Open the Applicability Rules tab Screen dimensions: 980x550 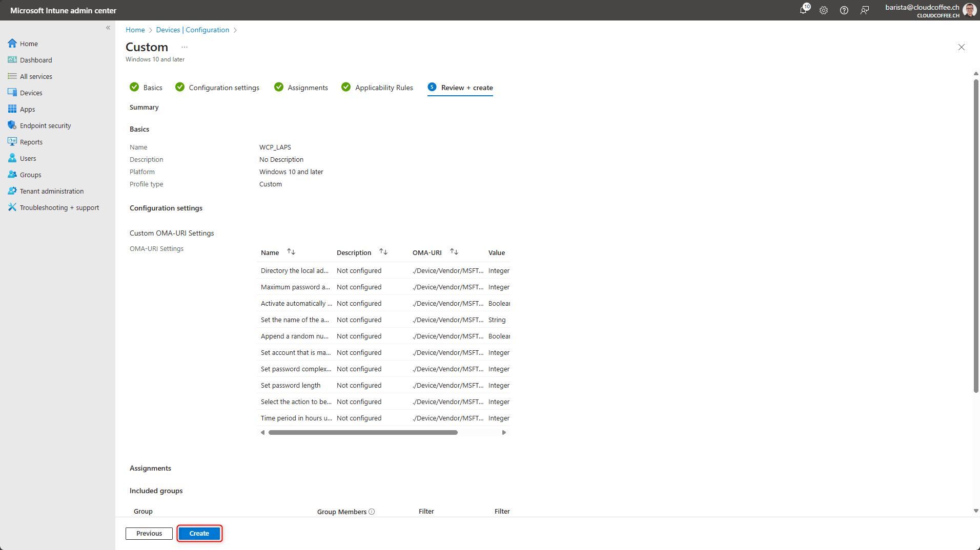pos(384,87)
